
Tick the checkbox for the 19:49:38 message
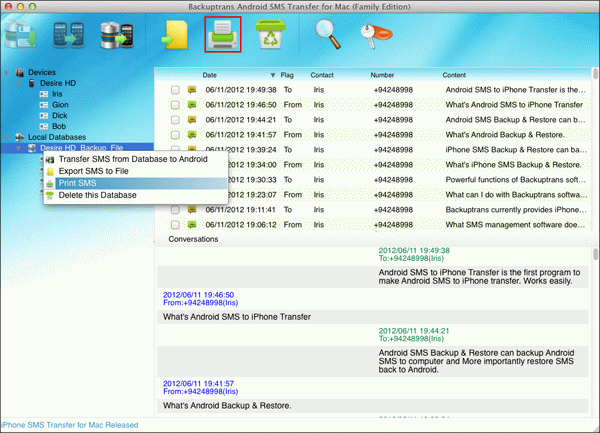tap(175, 90)
